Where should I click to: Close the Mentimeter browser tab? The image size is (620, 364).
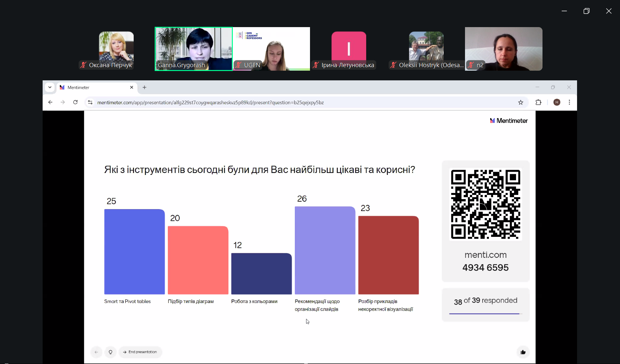[131, 87]
